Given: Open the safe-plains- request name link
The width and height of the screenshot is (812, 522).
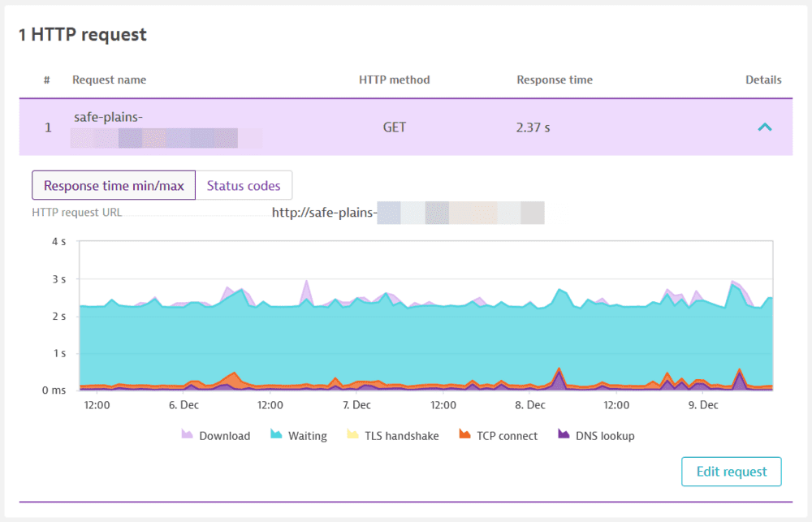Looking at the screenshot, I should (x=106, y=117).
